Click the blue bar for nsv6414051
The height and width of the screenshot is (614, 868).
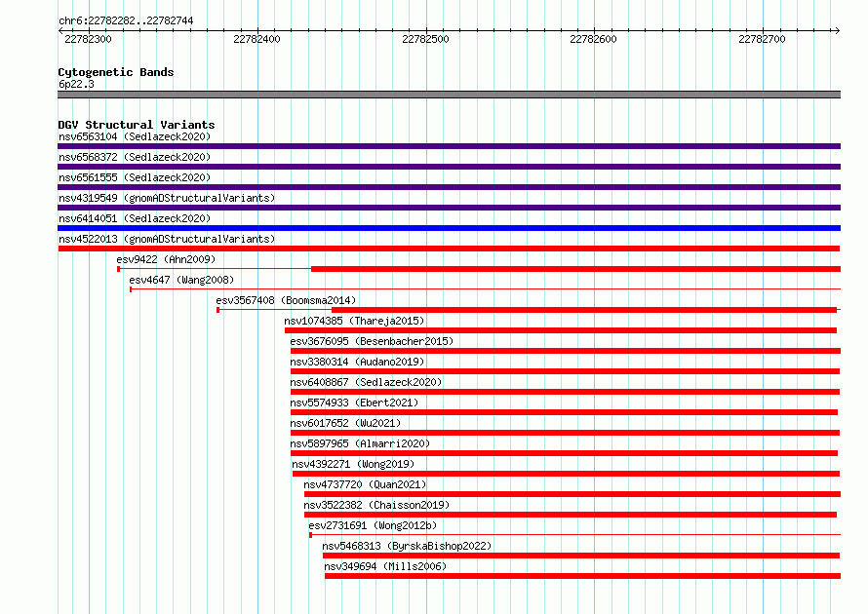(449, 228)
